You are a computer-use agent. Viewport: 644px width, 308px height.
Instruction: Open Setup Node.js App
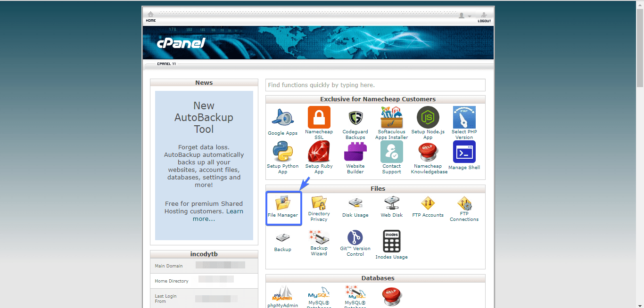coord(428,117)
